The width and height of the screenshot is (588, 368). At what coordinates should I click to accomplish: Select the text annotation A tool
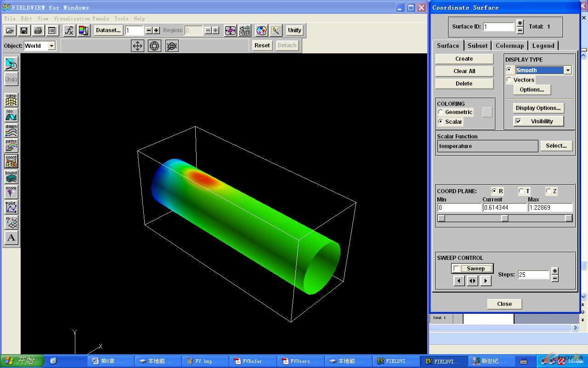[x=11, y=238]
